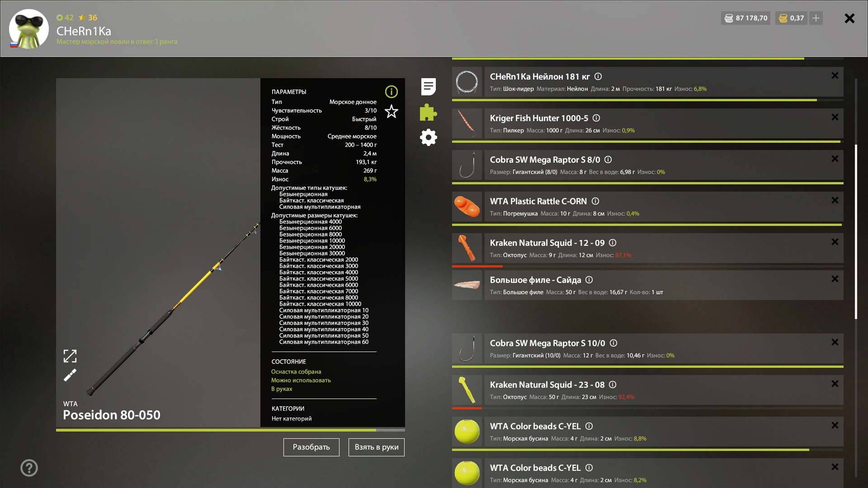Remove Большое филе - Сайда bait

835,279
